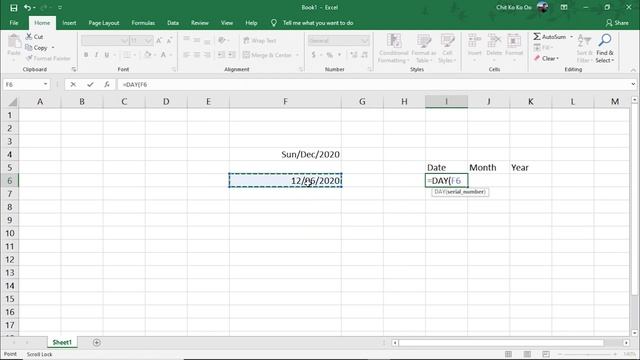Screen dimensions: 640x360
Task: Click the Sort & Filter icon
Action: point(584,41)
